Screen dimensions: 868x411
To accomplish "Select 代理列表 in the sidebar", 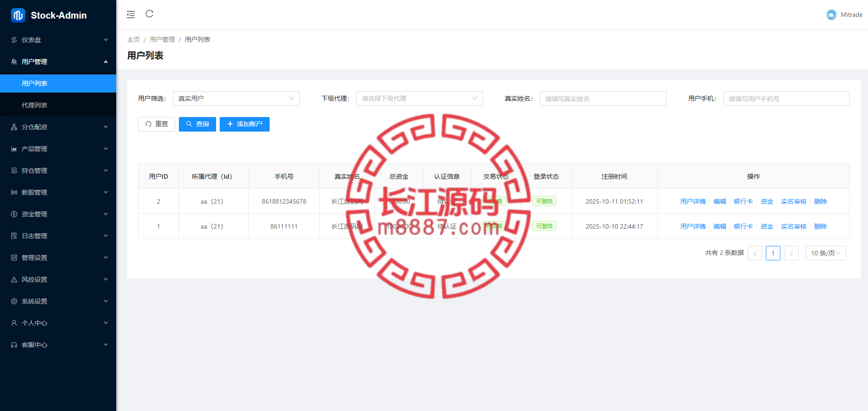I will pyautogui.click(x=58, y=105).
